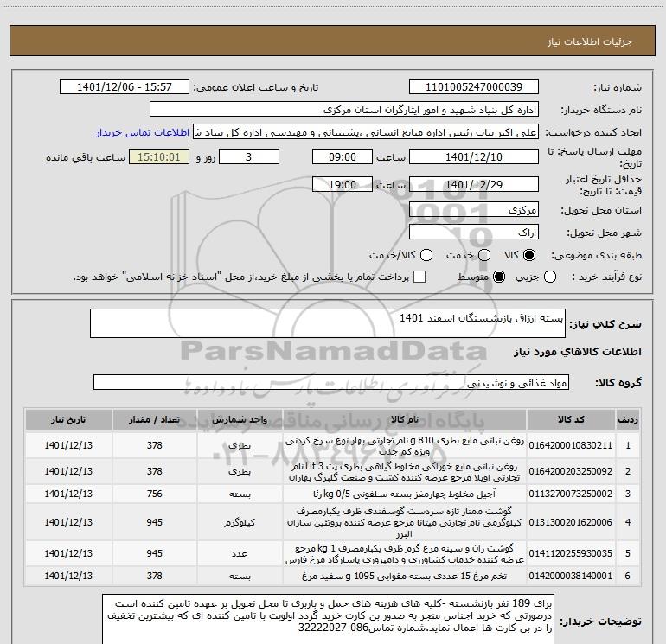Click unit عدد in row 5
This screenshot has width=666, height=644.
coord(240,553)
